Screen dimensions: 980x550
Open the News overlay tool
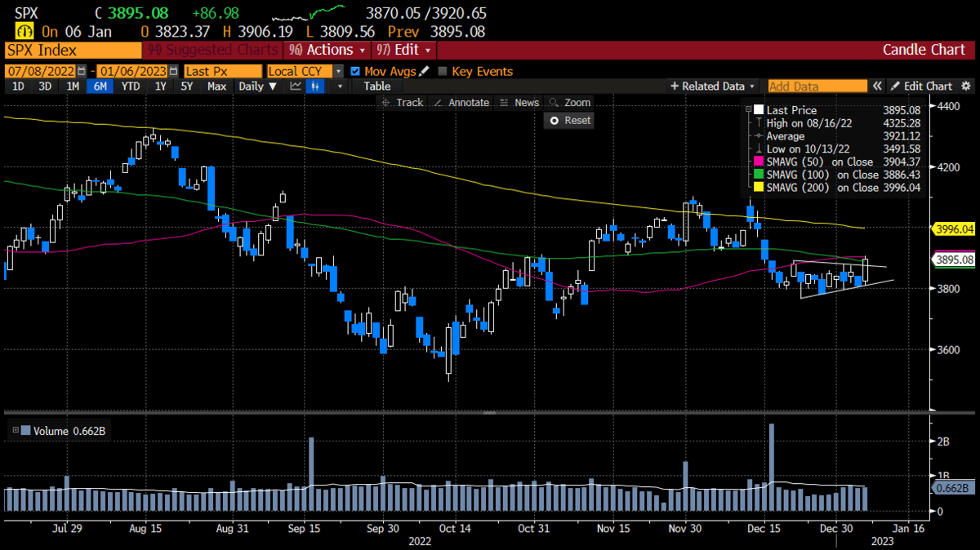tap(519, 102)
